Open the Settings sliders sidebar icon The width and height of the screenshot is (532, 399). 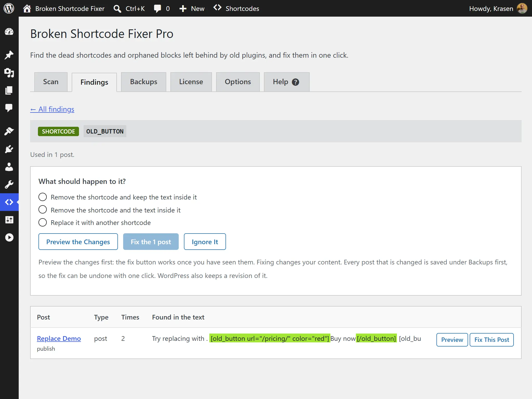[x=9, y=220]
